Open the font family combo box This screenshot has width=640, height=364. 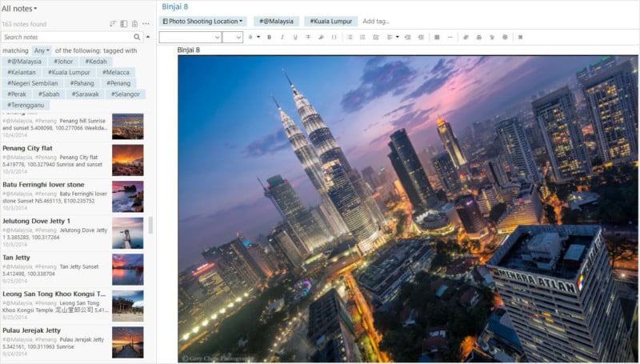(190, 37)
